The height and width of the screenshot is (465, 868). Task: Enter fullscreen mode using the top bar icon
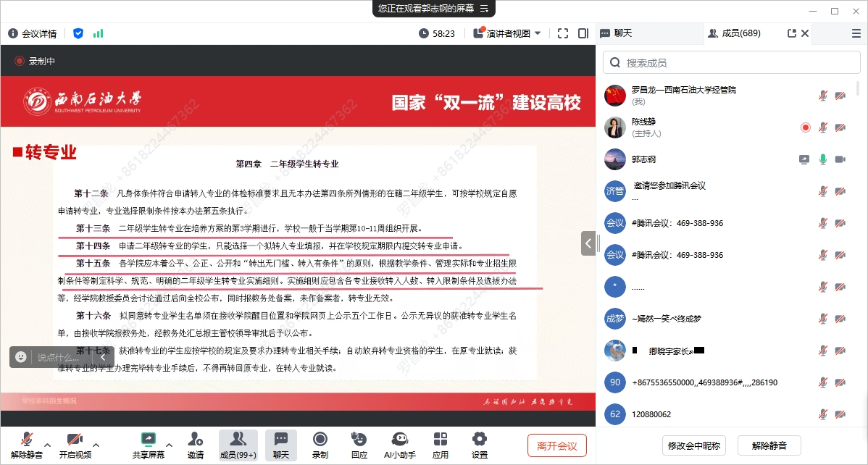click(563, 33)
